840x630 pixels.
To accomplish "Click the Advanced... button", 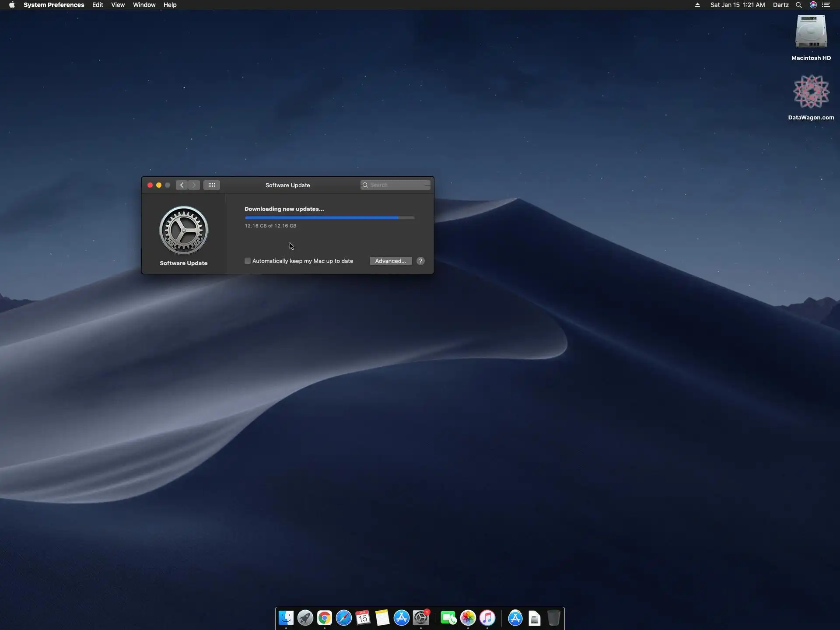I will pyautogui.click(x=390, y=261).
